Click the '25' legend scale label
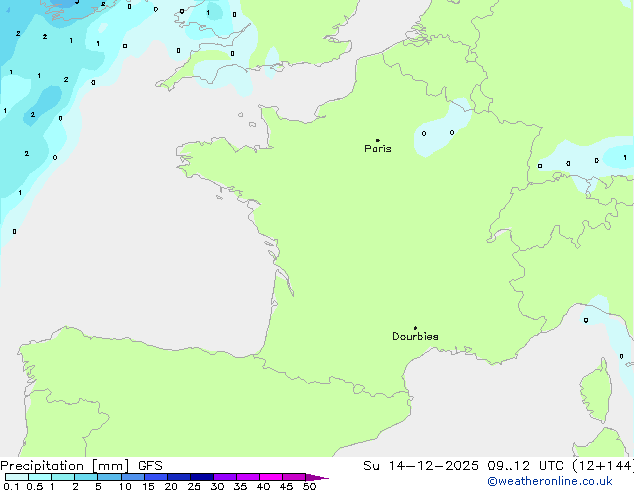 194,486
